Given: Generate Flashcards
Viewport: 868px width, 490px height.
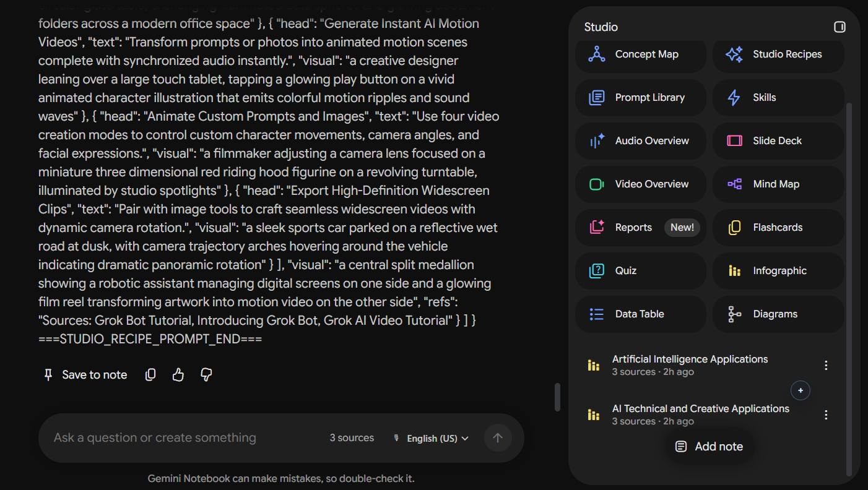Looking at the screenshot, I should tap(778, 228).
